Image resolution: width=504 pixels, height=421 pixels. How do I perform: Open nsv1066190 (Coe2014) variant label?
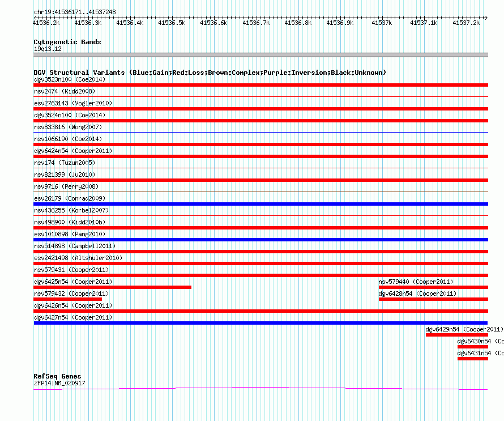(68, 139)
